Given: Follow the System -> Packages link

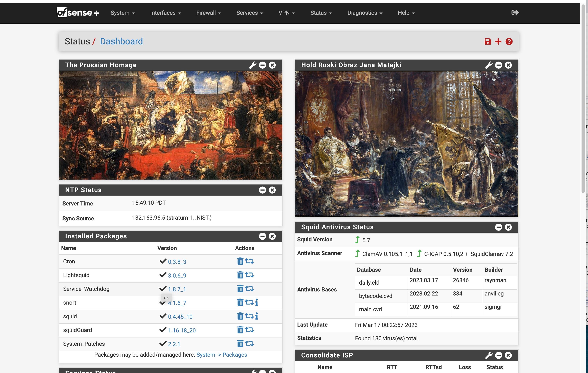Looking at the screenshot, I should point(222,355).
